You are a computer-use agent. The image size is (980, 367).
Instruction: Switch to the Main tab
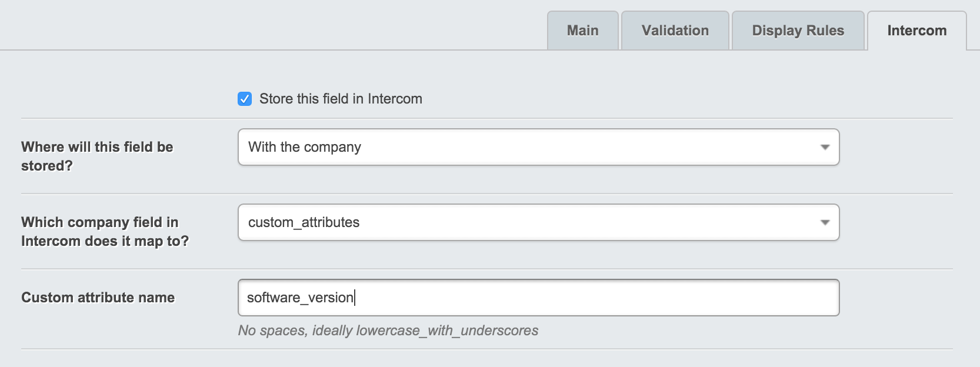(x=582, y=31)
